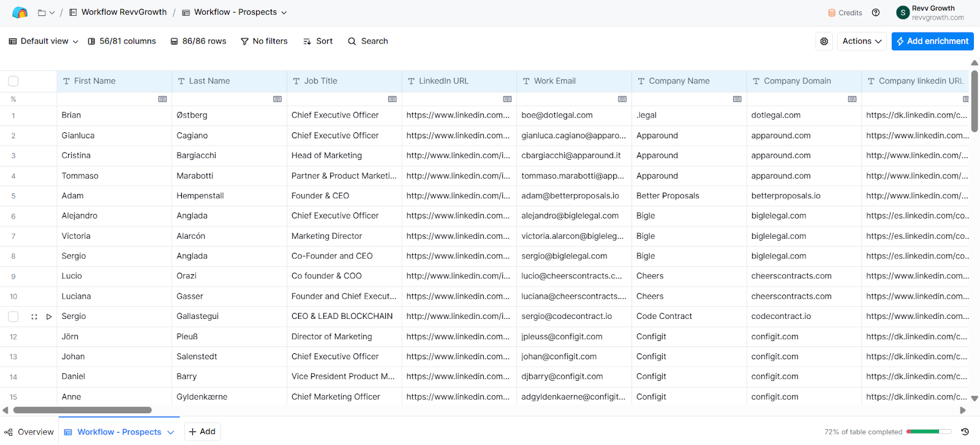Select the Better Proposals company cell

click(x=689, y=196)
